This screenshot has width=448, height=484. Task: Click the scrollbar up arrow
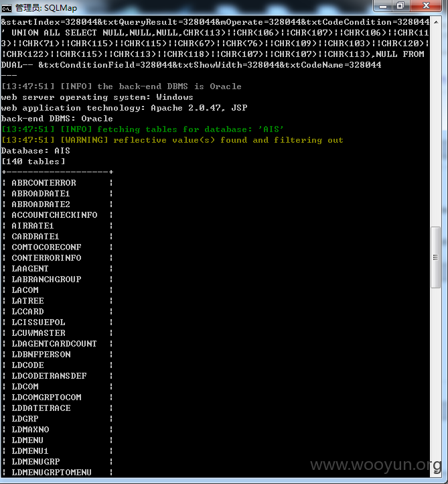(x=436, y=22)
